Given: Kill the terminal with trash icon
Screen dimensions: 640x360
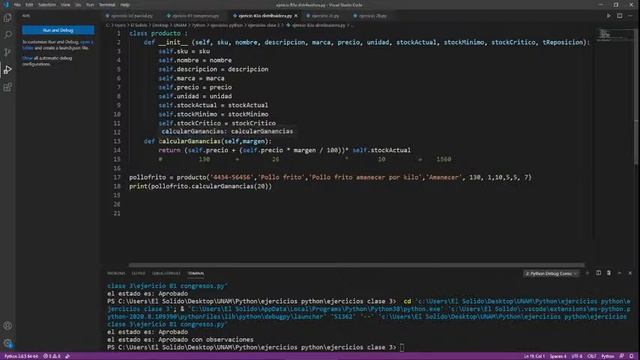Looking at the screenshot, I should point(609,273).
